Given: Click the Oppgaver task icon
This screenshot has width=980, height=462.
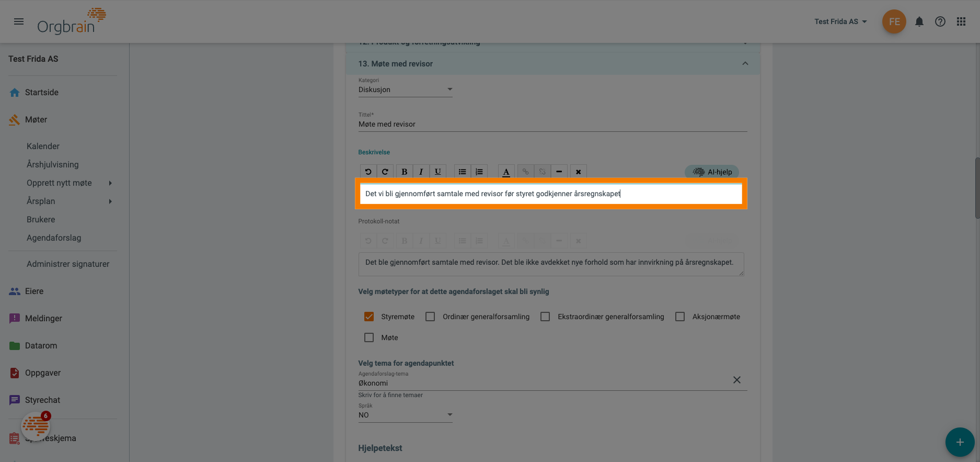Looking at the screenshot, I should [15, 373].
